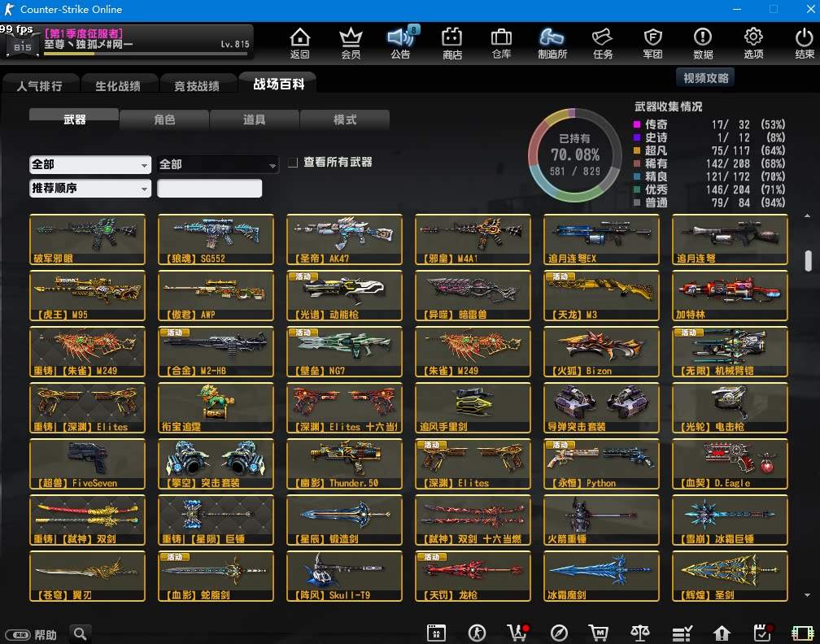The width and height of the screenshot is (820, 644).
Task: Select the 【狼魂】SG552 weapon card
Action: pos(216,239)
